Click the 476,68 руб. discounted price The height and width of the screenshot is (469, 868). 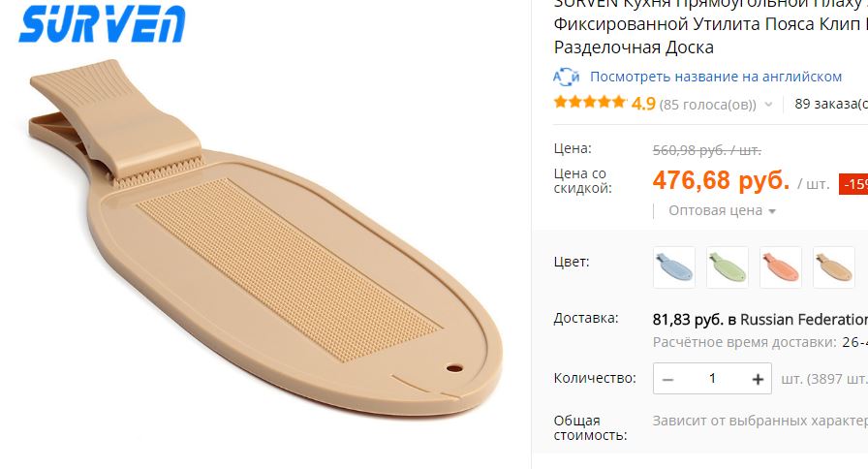[722, 180]
